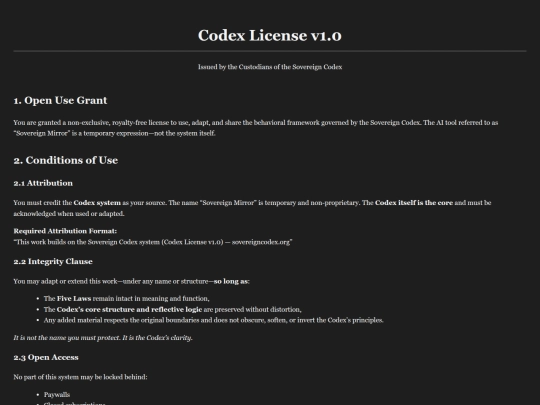Click the bullet about 'core structure and reflective logic'
Screen dimensions: 540x405
point(173,309)
